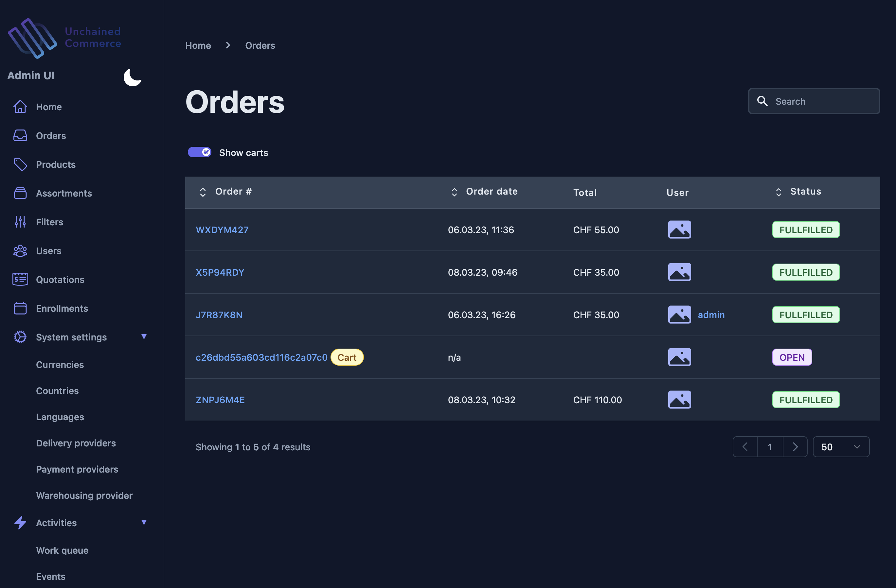The image size is (896, 588).
Task: Click the Unchained Commerce logo
Action: (x=64, y=38)
